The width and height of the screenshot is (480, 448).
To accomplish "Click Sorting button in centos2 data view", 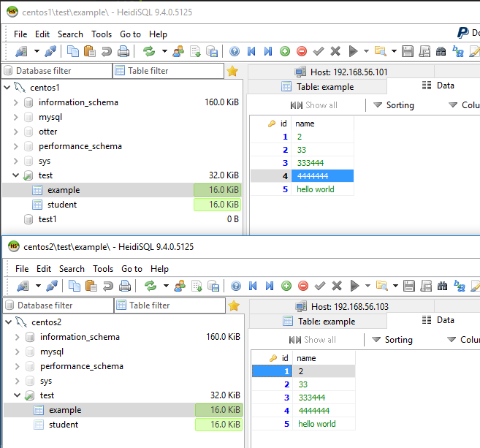I will [x=392, y=340].
